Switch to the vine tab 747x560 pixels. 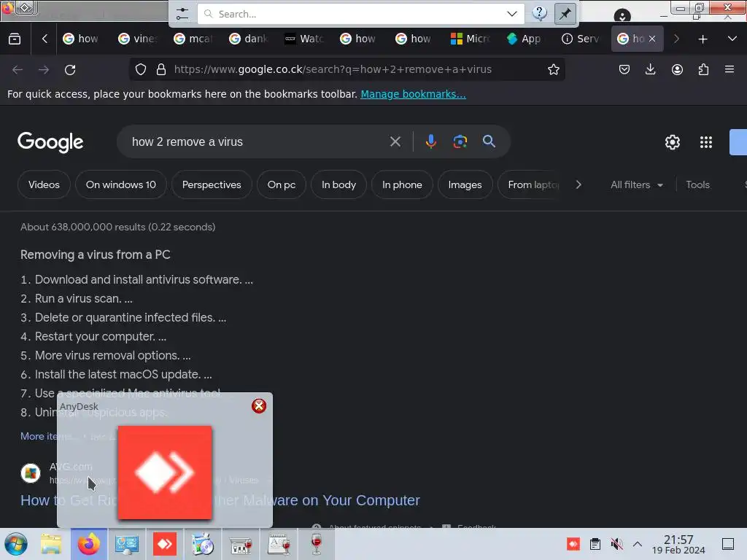coord(137,39)
